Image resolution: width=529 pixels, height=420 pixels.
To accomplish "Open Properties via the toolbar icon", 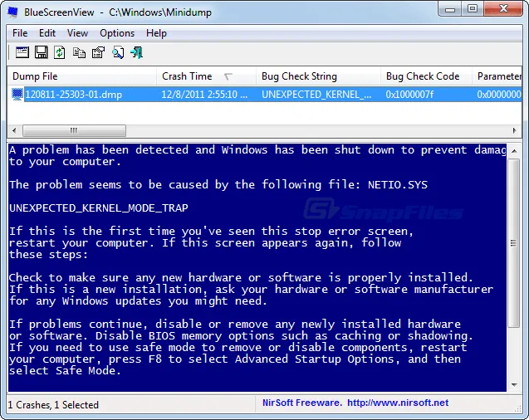I will [98, 52].
